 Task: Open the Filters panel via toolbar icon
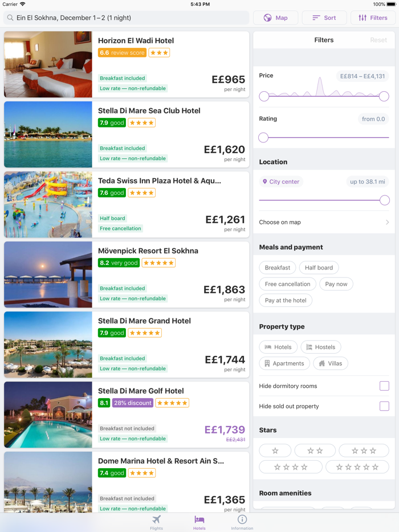click(x=373, y=18)
